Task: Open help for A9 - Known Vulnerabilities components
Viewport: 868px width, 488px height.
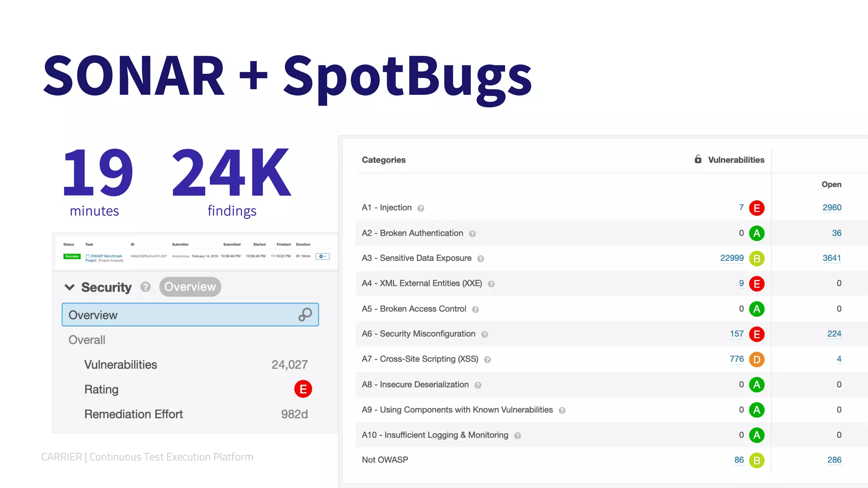Action: tap(562, 410)
